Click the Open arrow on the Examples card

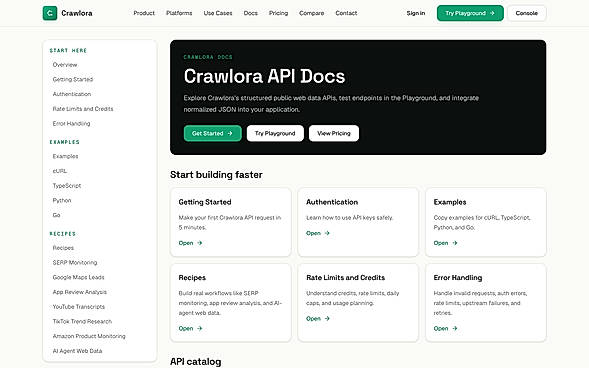pos(455,243)
